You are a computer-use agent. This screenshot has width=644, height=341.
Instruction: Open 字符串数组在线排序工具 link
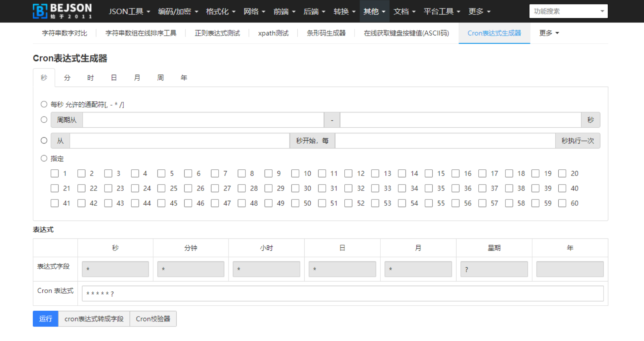pos(141,33)
